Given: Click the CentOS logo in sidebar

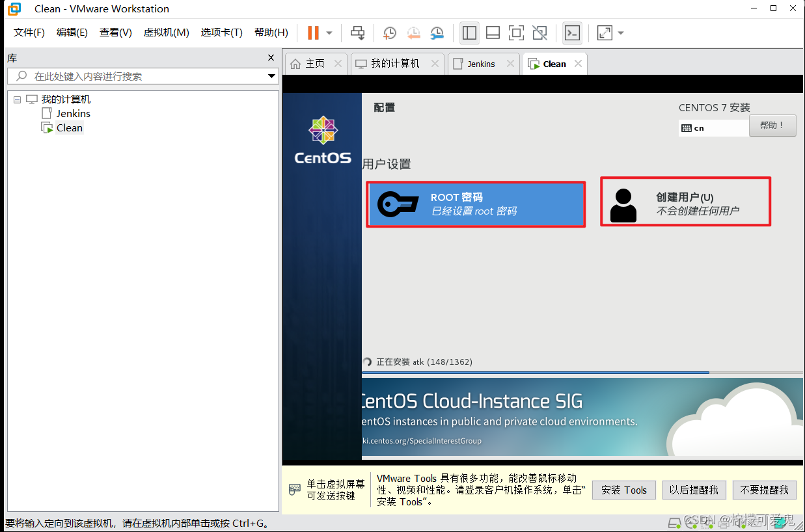Looking at the screenshot, I should point(323,141).
